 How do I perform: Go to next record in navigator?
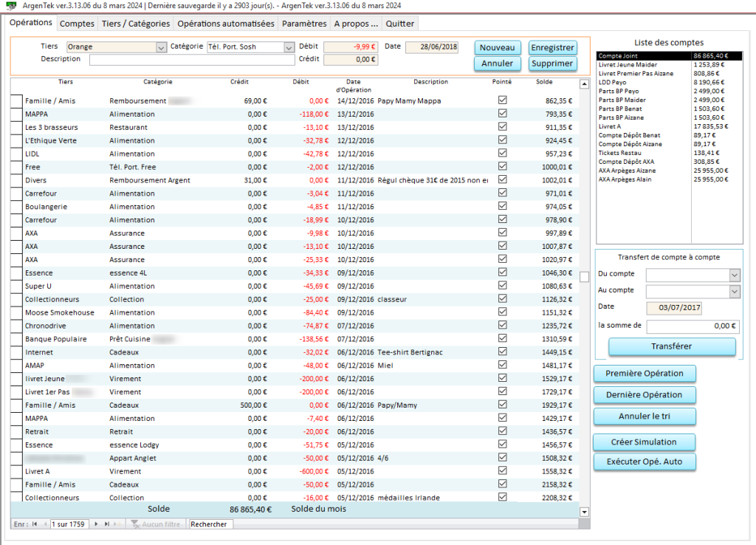(96, 524)
